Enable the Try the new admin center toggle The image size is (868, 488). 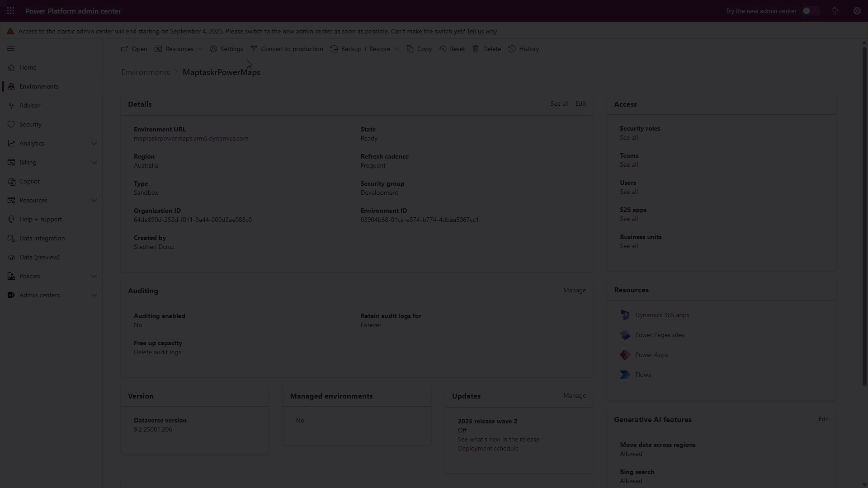pyautogui.click(x=811, y=11)
